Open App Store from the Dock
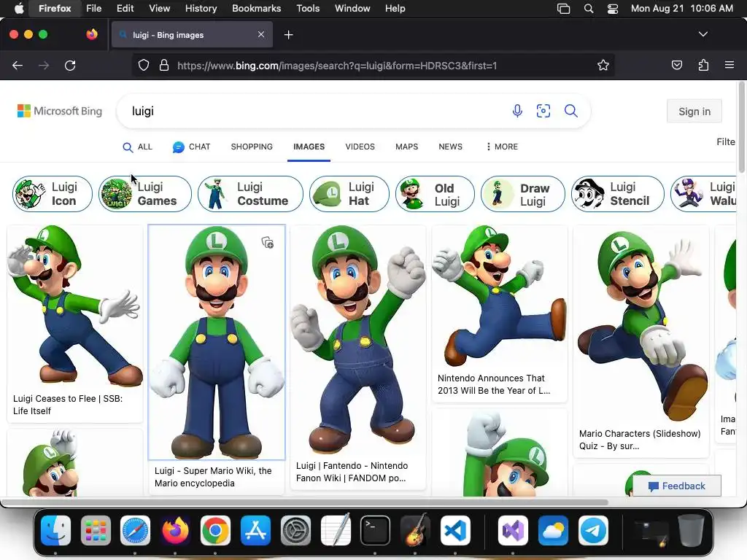Image resolution: width=747 pixels, height=560 pixels. (255, 531)
